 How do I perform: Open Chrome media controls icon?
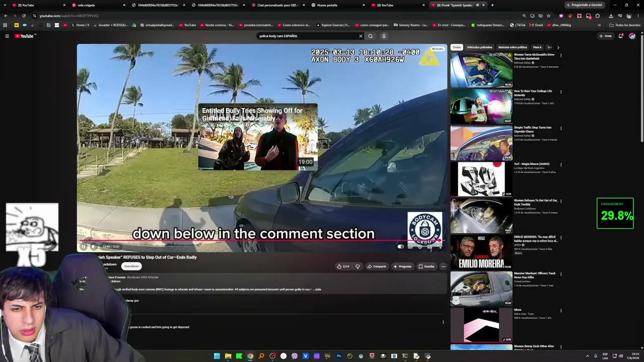pos(620,16)
